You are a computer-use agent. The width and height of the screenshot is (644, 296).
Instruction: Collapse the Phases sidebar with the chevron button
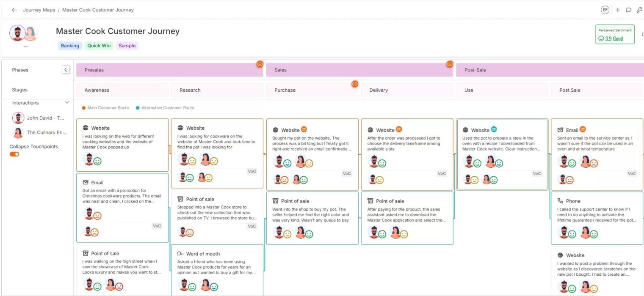pyautogui.click(x=66, y=69)
